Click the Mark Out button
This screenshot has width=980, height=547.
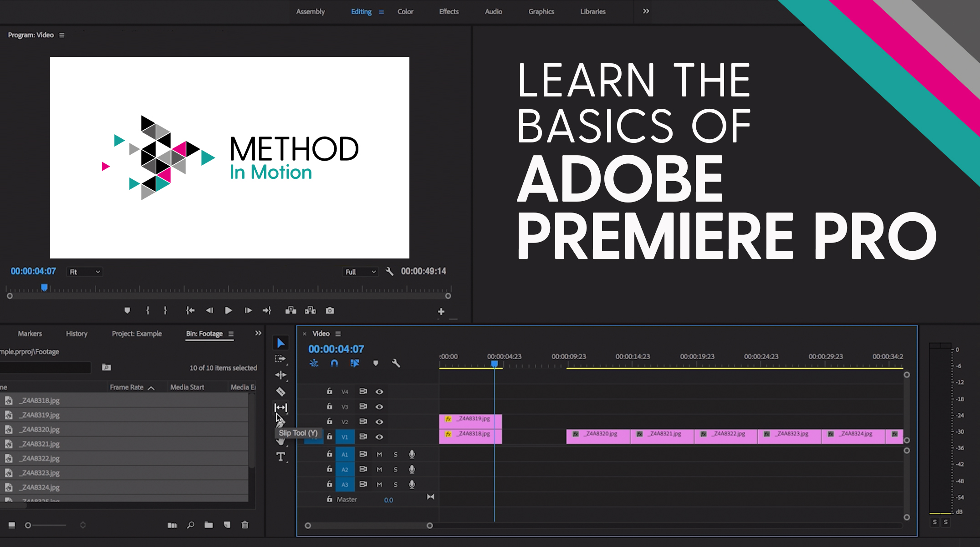(165, 310)
